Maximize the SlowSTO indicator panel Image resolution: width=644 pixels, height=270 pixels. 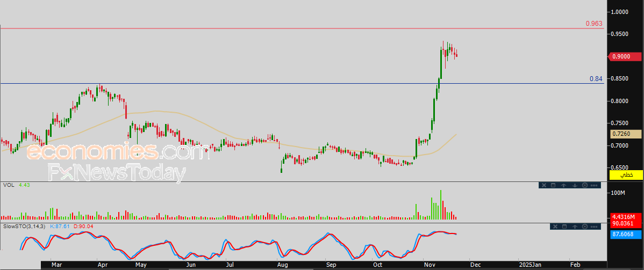(565, 227)
